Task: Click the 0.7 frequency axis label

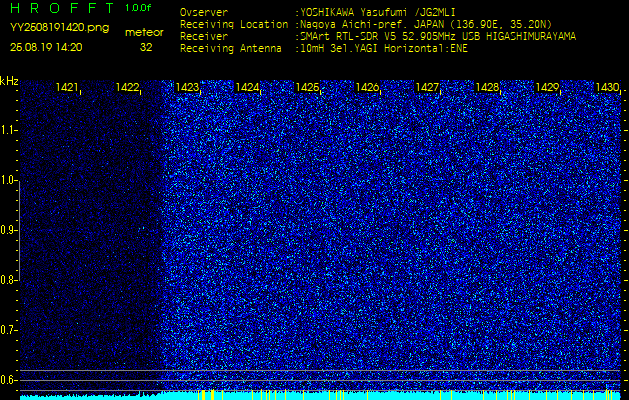Action: coord(7,330)
